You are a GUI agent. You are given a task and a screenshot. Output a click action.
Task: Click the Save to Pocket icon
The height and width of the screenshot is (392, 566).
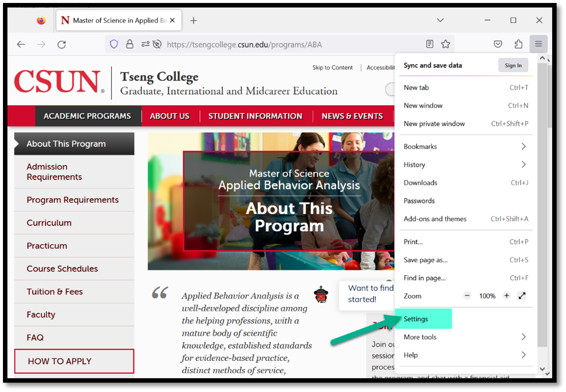(x=498, y=44)
